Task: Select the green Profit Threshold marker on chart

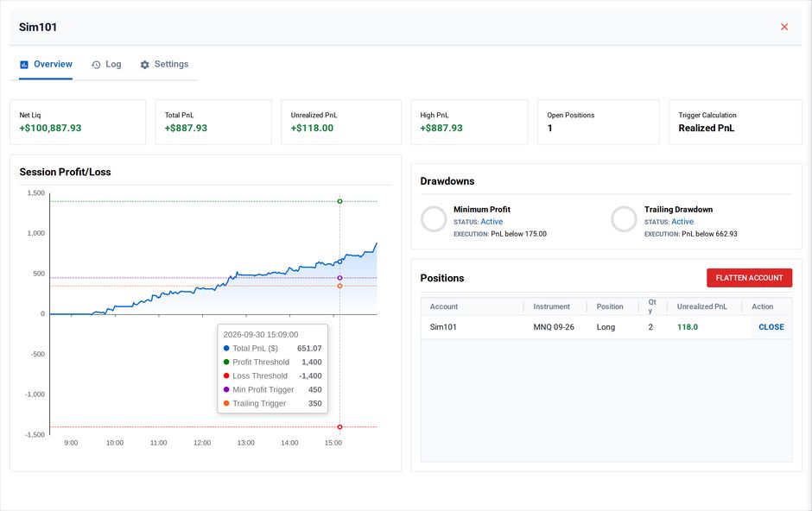Action: click(x=339, y=201)
